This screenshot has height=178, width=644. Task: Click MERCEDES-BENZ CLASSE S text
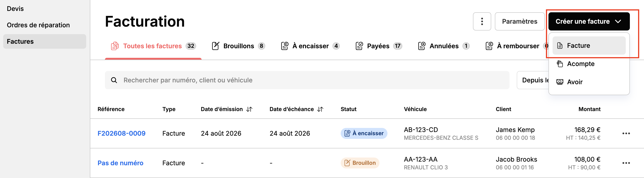click(x=441, y=138)
